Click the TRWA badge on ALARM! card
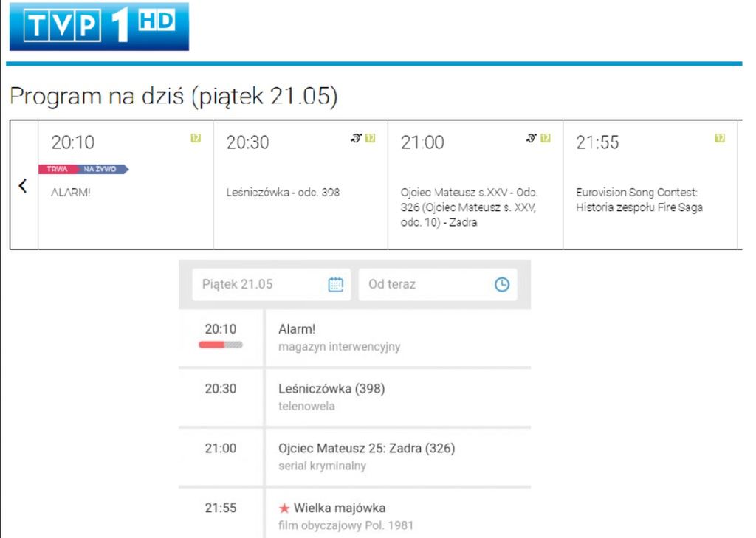This screenshot has width=756, height=538. 58,169
